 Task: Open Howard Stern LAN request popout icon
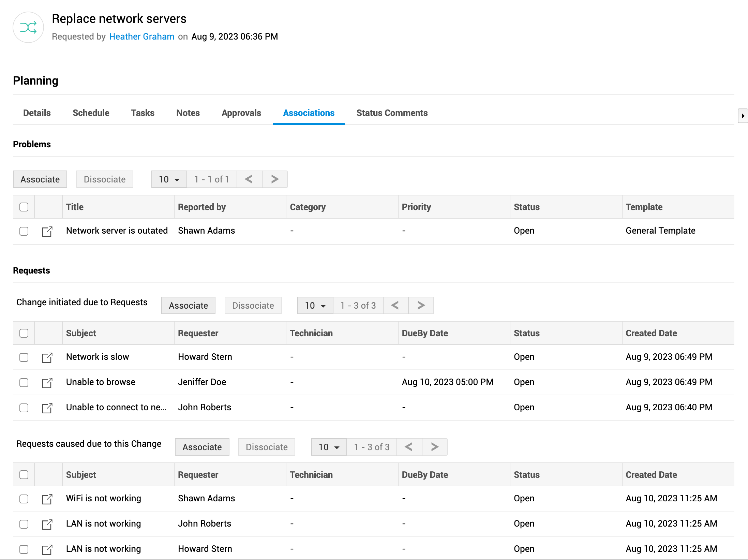tap(47, 549)
